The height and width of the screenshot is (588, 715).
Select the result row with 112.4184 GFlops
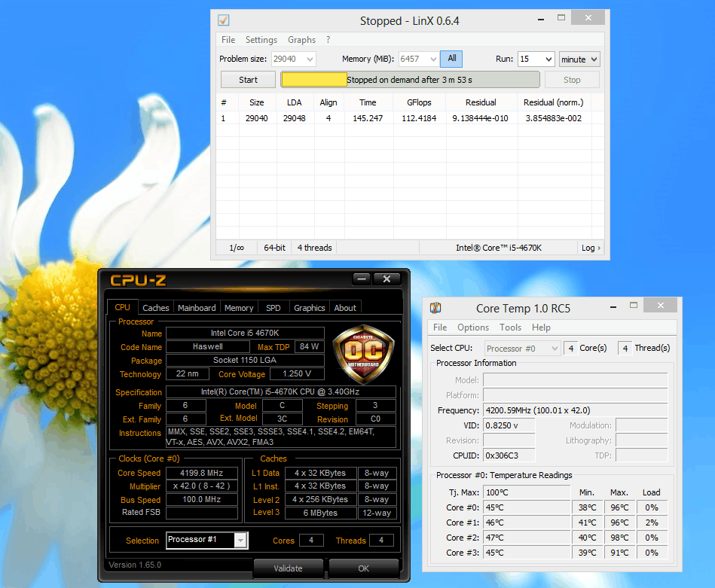410,118
